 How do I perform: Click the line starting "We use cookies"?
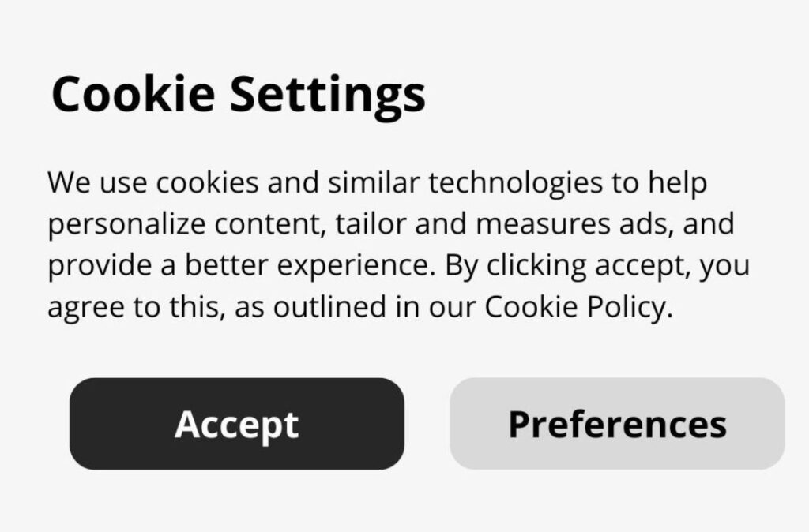[377, 183]
